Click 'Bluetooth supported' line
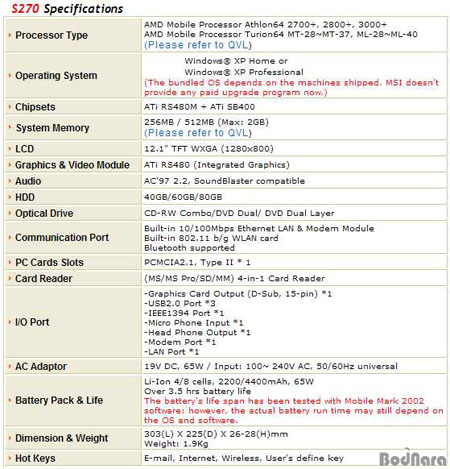 (x=189, y=248)
